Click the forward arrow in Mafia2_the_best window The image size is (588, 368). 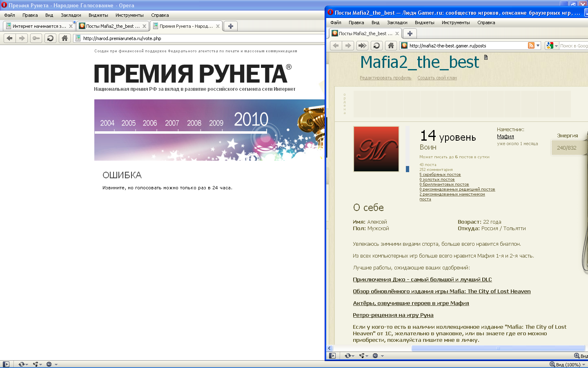coord(348,45)
